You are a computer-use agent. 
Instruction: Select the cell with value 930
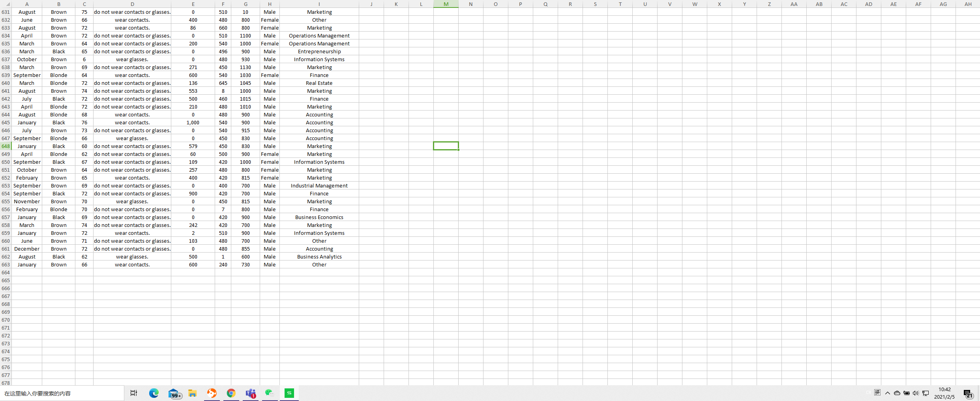tap(245, 59)
